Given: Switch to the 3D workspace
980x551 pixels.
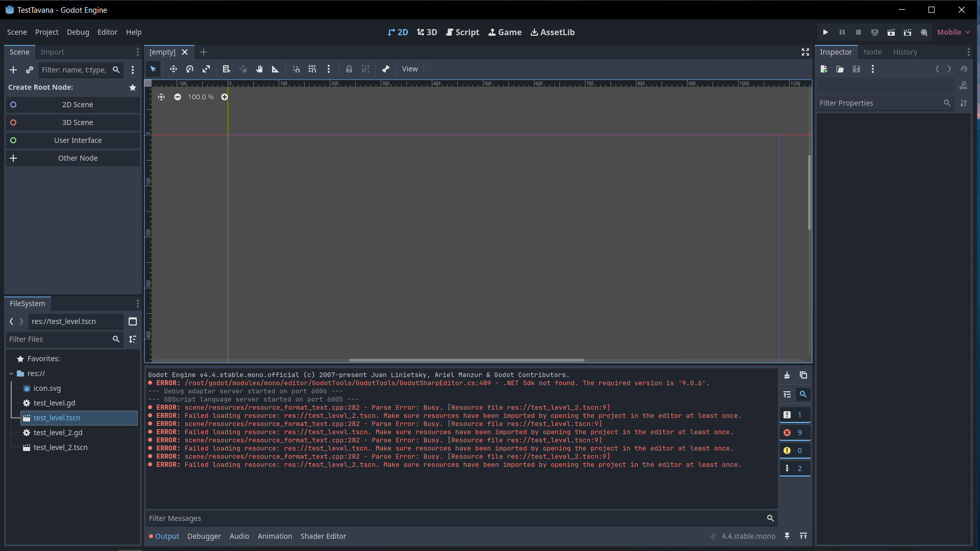Looking at the screenshot, I should pyautogui.click(x=427, y=32).
